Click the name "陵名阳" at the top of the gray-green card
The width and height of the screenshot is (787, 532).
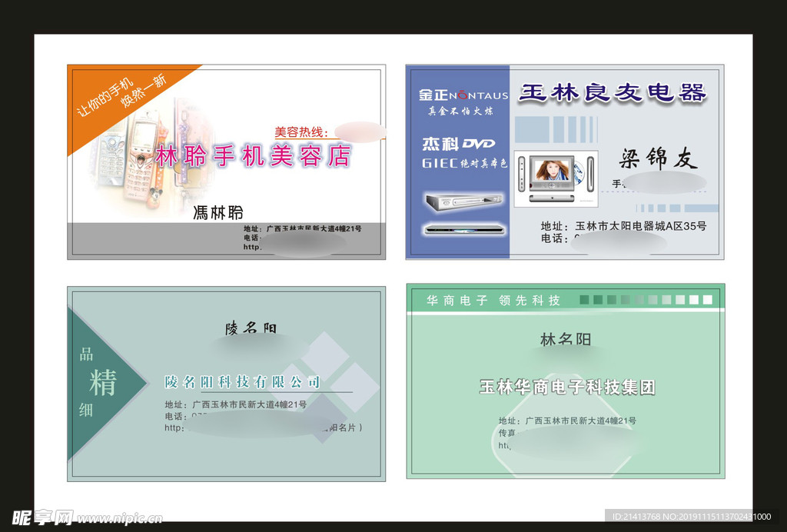[x=251, y=328]
